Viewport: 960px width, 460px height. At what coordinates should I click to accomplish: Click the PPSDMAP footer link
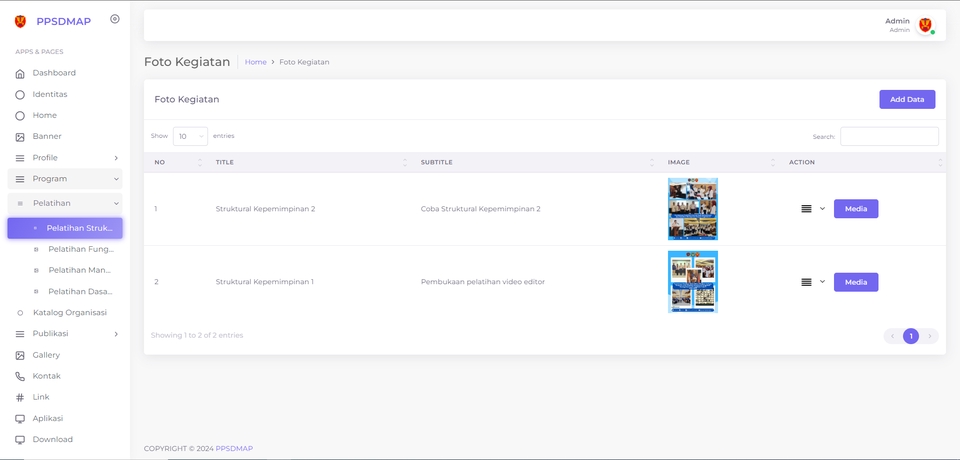(234, 448)
